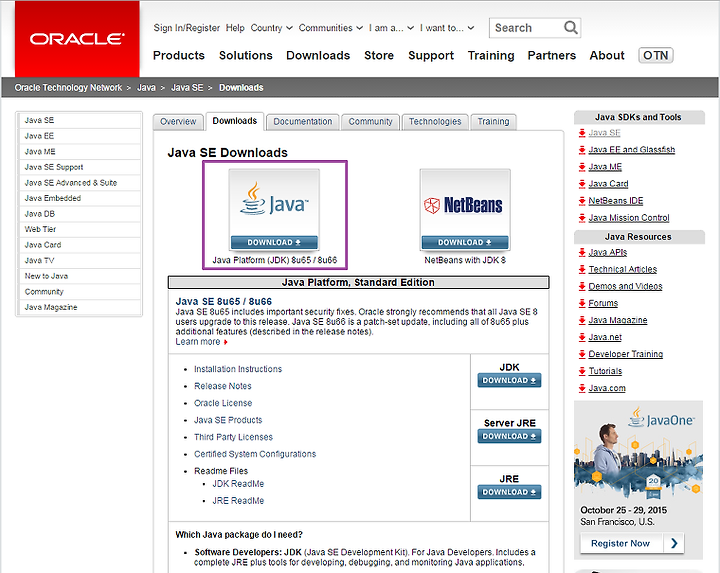Click the Java SE breadcrumb
Image resolution: width=720 pixels, height=573 pixels.
[187, 88]
